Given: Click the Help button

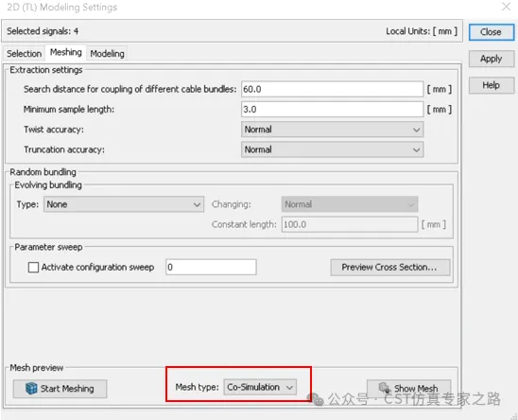Looking at the screenshot, I should click(x=492, y=85).
